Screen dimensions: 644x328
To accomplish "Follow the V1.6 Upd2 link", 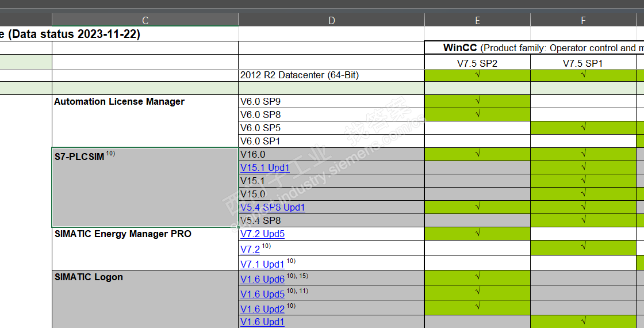I will point(262,309).
